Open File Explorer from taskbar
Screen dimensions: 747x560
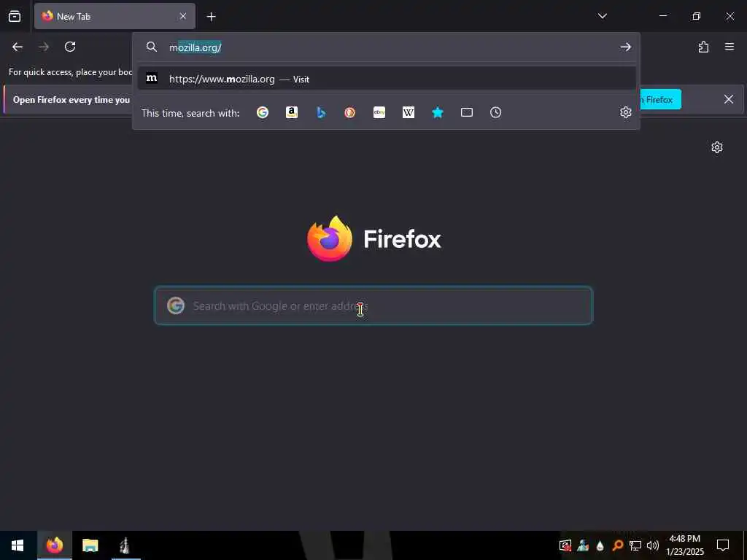(90, 545)
